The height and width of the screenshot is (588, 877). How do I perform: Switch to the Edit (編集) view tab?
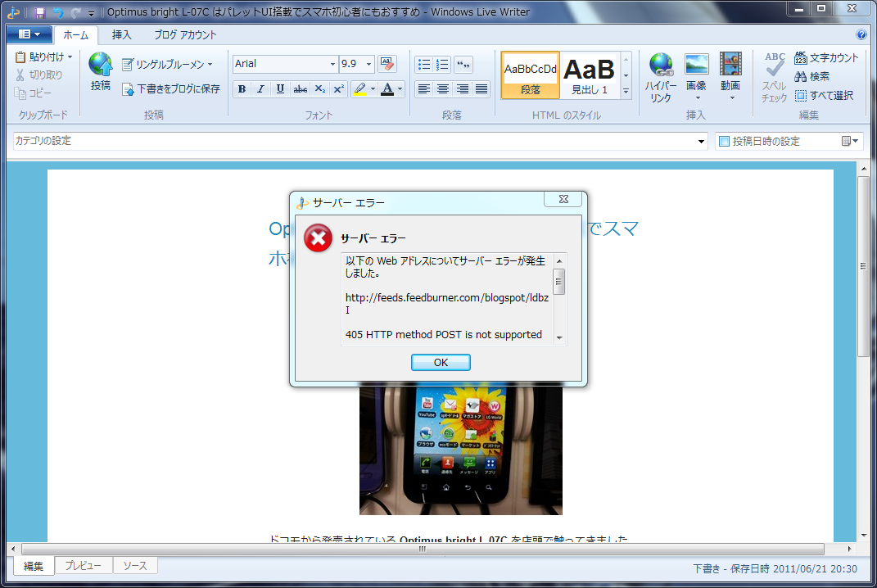point(33,566)
